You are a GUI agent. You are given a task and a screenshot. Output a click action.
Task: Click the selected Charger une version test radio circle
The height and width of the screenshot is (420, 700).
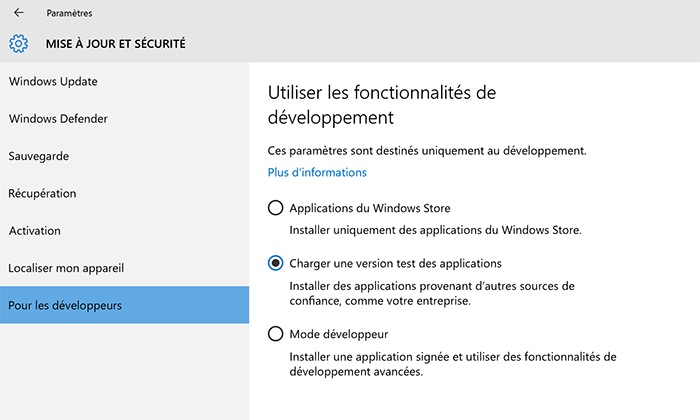[x=276, y=263]
